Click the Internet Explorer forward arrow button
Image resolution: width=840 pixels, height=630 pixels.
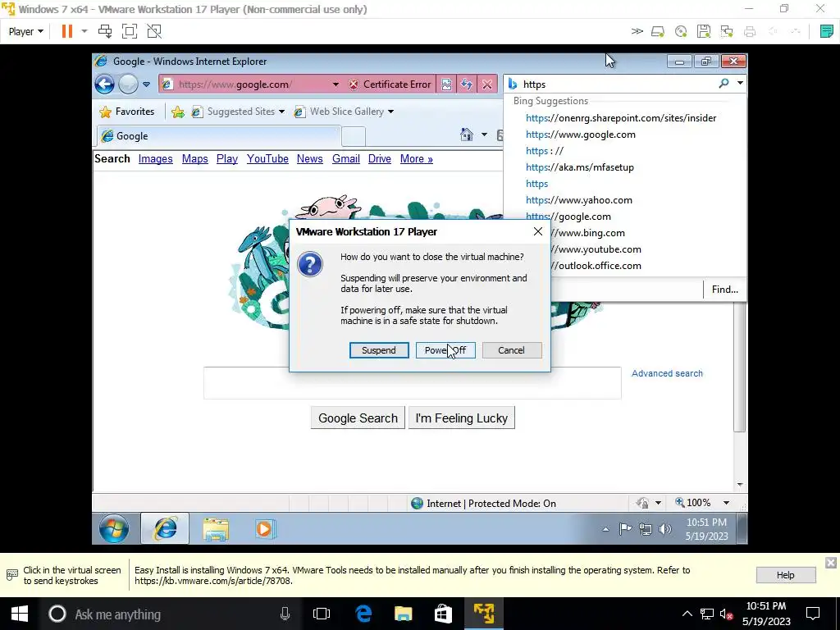click(128, 84)
